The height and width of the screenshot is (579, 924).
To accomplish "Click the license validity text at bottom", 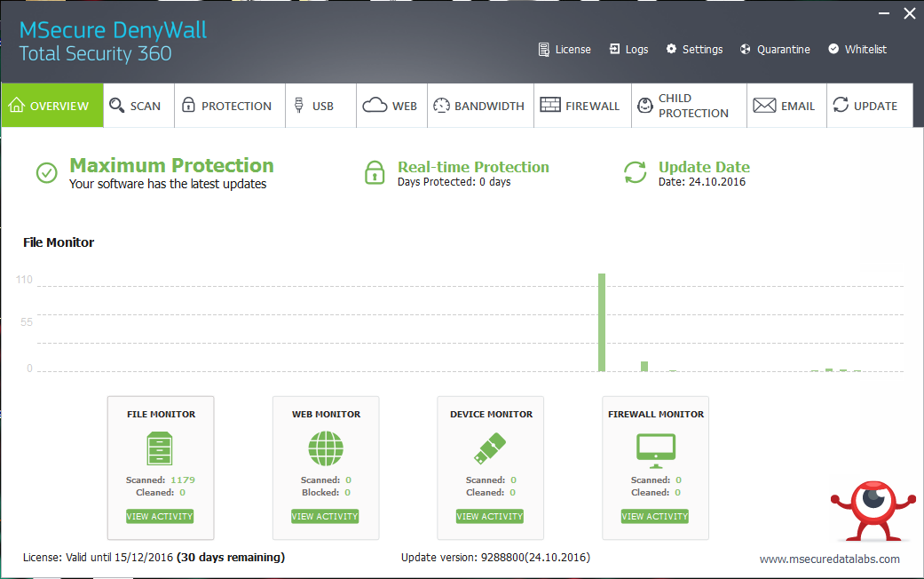I will (154, 557).
